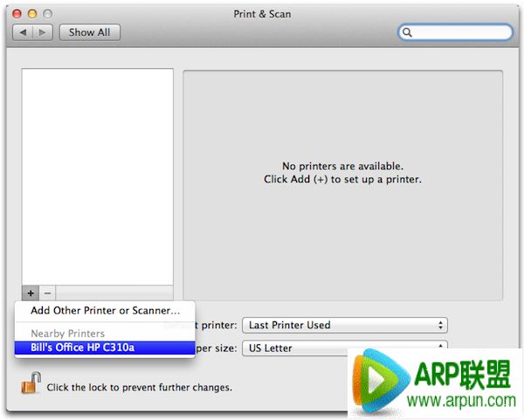The height and width of the screenshot is (420, 524).
Task: Choose Add Other Printer or Scanner
Action: pyautogui.click(x=105, y=310)
